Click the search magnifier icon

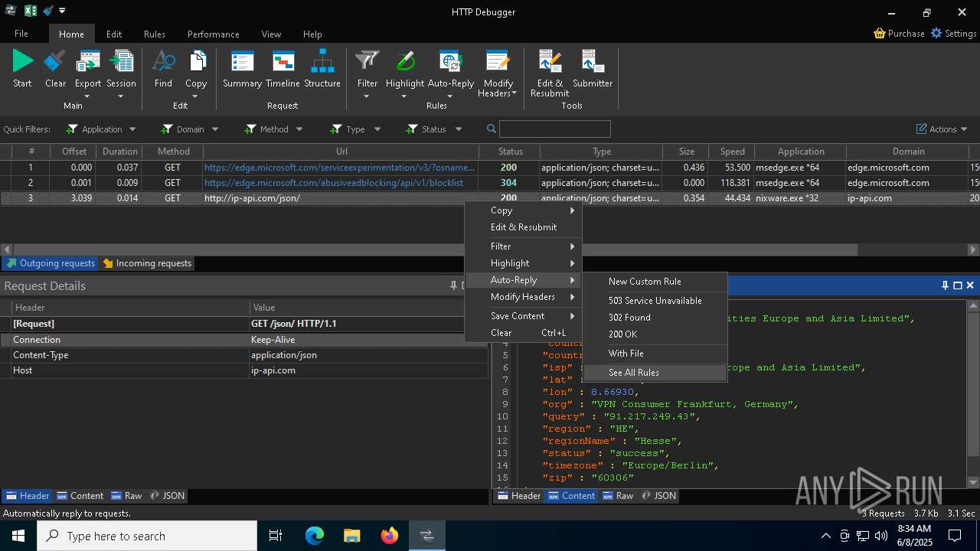tap(492, 129)
